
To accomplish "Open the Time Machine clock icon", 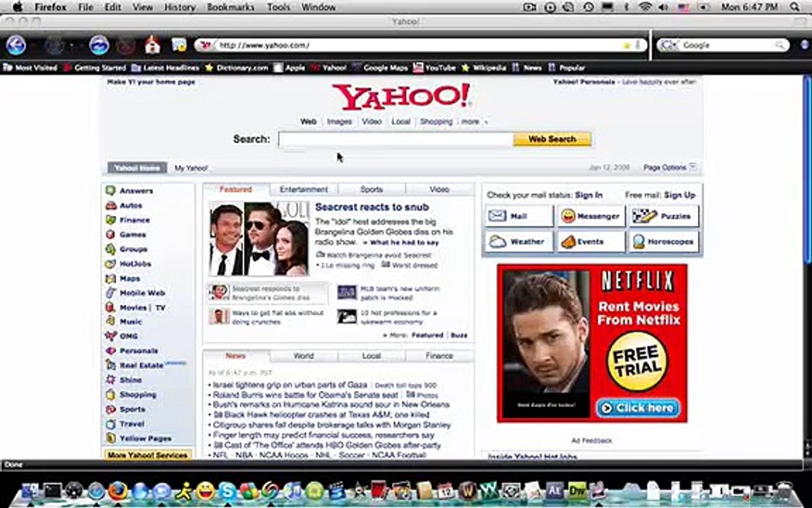I will 589,7.
